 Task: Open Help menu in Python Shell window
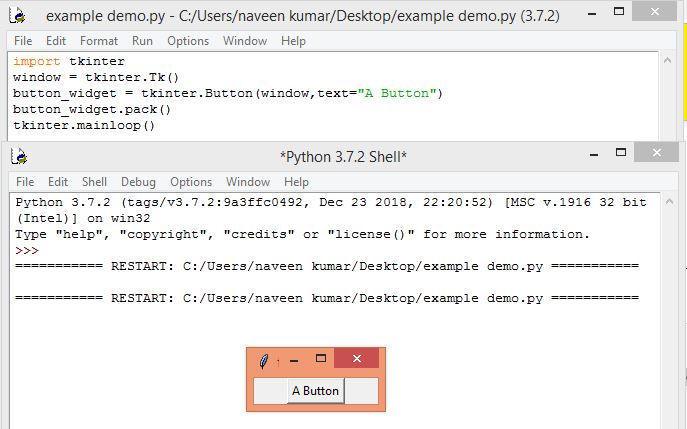296,182
